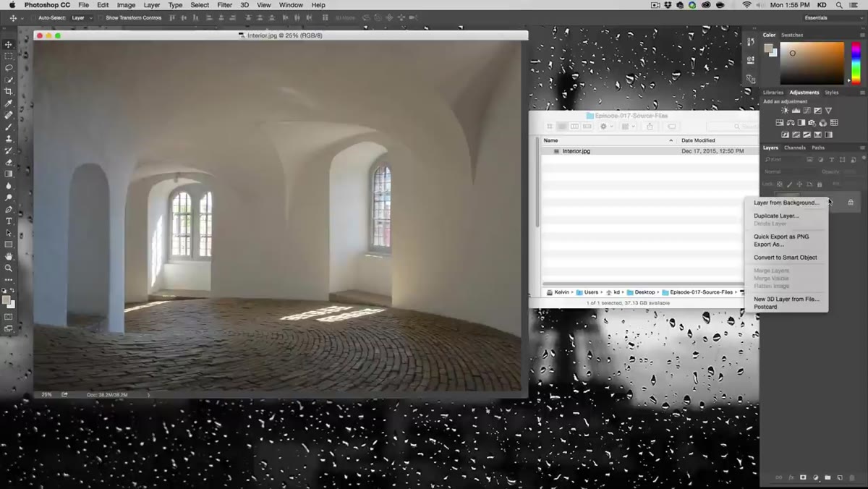Toggle lock all in Layers panel
The image size is (868, 489).
pos(820,184)
